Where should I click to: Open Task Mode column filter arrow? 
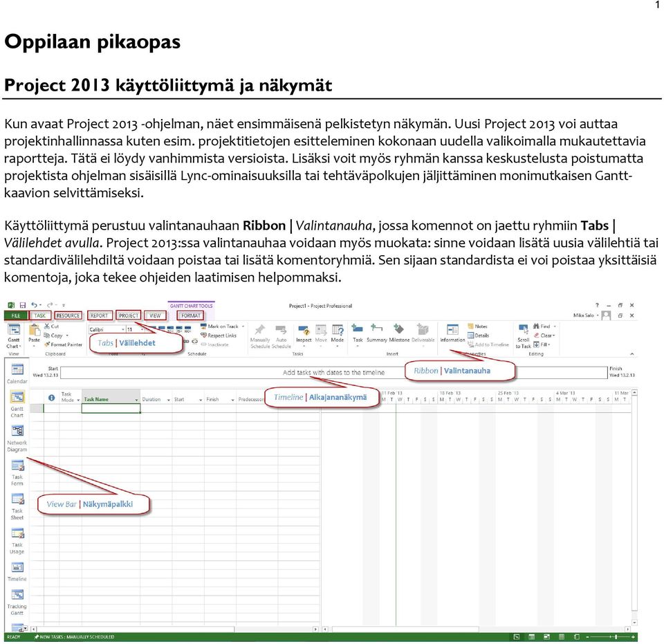(x=78, y=400)
